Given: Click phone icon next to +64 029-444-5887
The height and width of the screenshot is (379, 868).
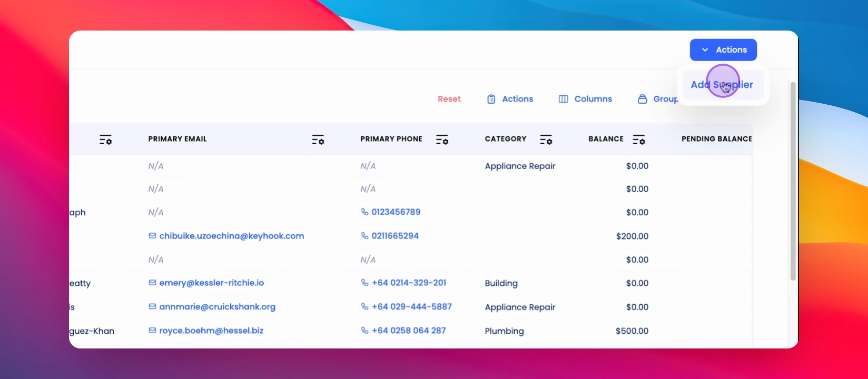Looking at the screenshot, I should point(364,306).
